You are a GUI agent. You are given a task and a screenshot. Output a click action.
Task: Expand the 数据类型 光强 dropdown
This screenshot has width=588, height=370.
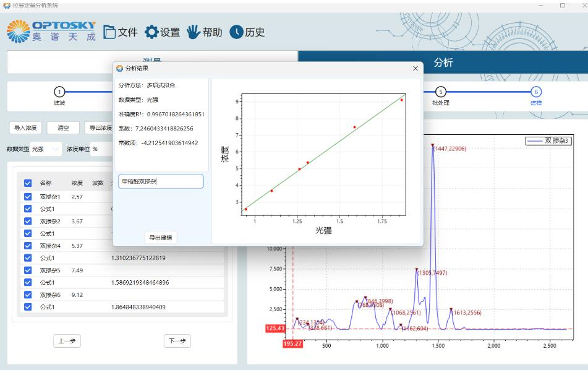(x=46, y=149)
